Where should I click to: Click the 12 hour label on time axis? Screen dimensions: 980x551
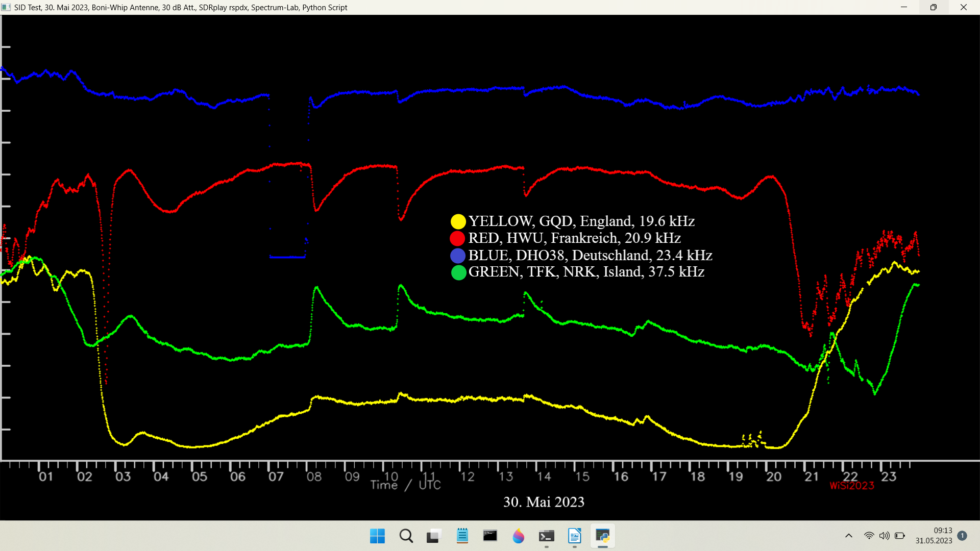pos(468,477)
